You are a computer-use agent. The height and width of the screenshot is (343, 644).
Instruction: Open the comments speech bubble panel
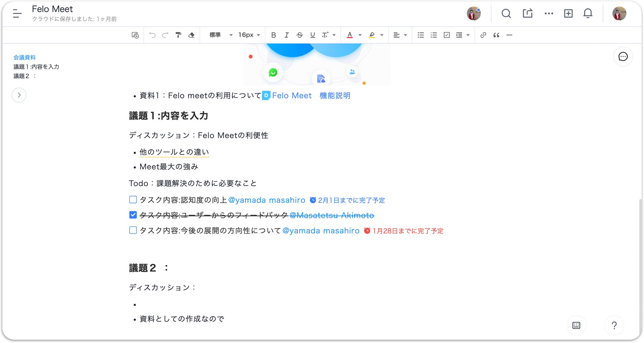[x=623, y=57]
